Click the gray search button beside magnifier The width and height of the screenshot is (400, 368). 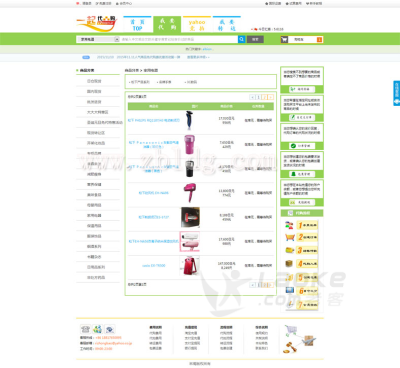255,39
